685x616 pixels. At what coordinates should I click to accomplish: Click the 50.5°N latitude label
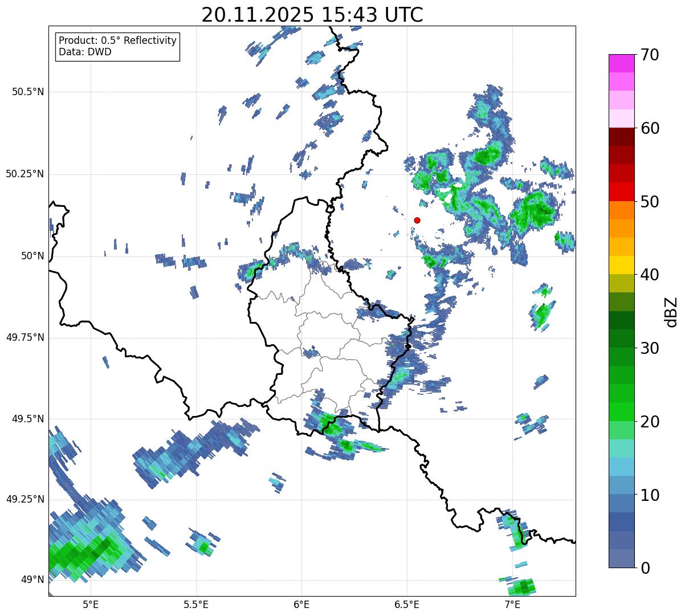[x=28, y=92]
